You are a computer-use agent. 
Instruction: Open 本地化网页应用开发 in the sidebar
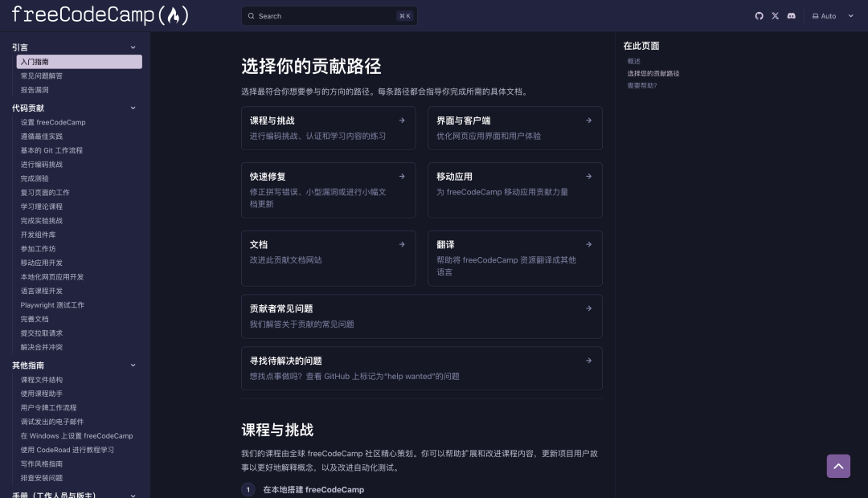tap(52, 276)
